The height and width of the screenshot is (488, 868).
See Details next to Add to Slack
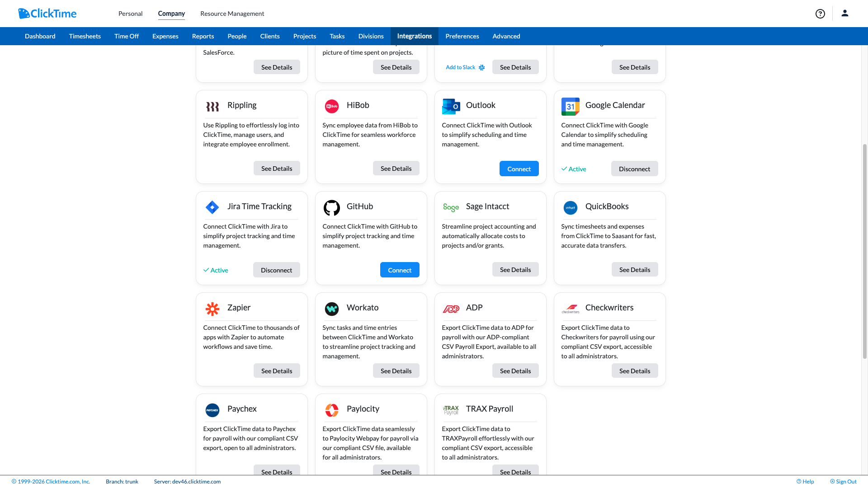coord(515,67)
